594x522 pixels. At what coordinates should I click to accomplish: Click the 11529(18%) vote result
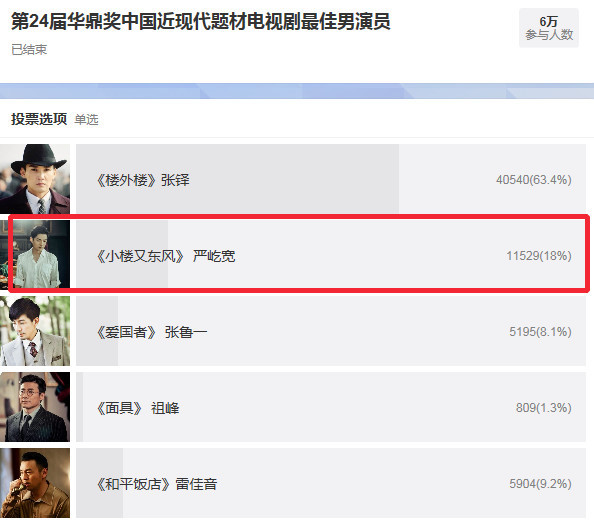pyautogui.click(x=539, y=256)
